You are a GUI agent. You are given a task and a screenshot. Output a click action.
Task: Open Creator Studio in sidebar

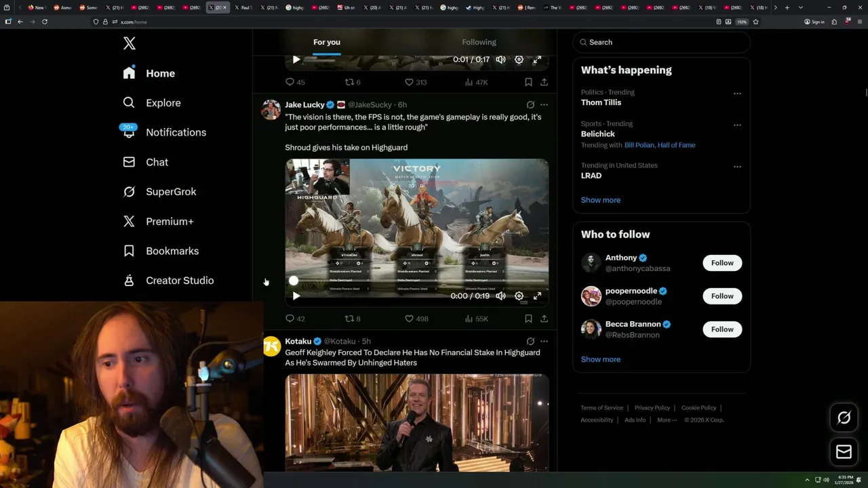tap(168, 281)
